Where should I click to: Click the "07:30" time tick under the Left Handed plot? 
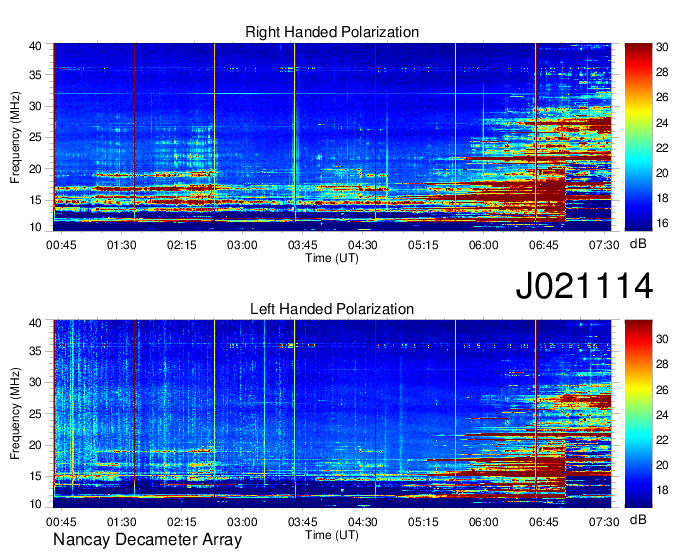coord(604,522)
